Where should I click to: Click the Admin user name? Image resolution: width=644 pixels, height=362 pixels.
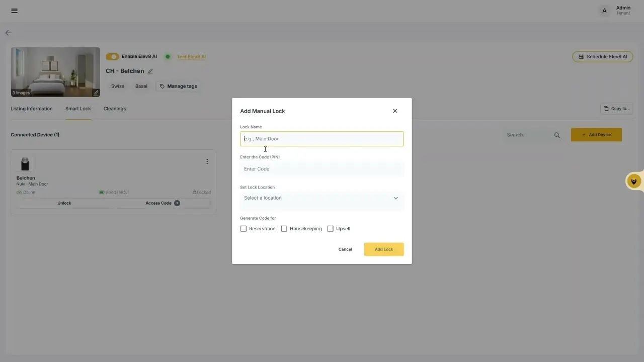click(x=623, y=8)
